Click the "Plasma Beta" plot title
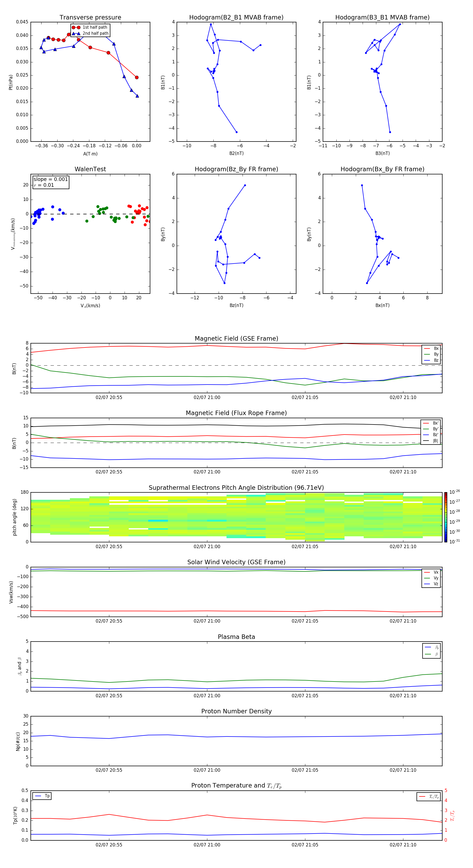The height and width of the screenshot is (868, 473). coord(236,637)
